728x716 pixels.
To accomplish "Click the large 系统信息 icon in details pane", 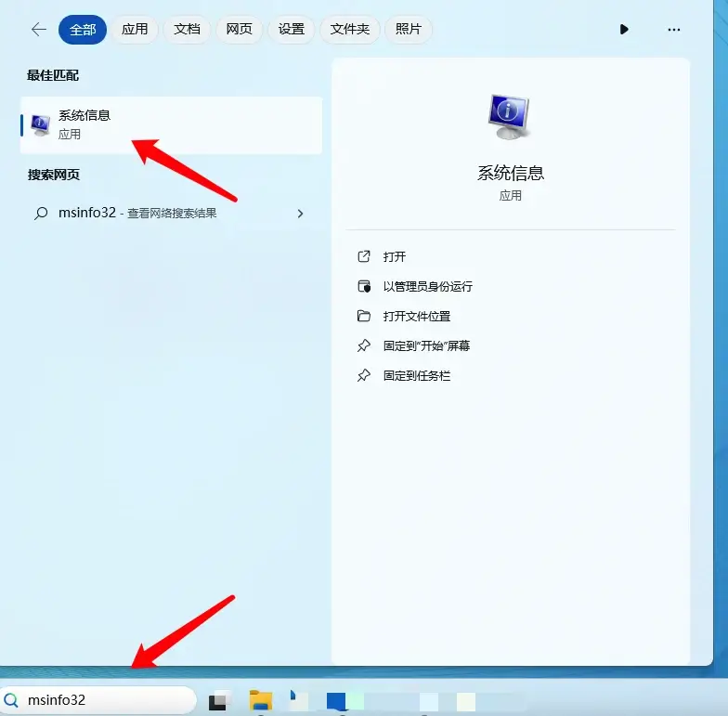I will click(509, 117).
